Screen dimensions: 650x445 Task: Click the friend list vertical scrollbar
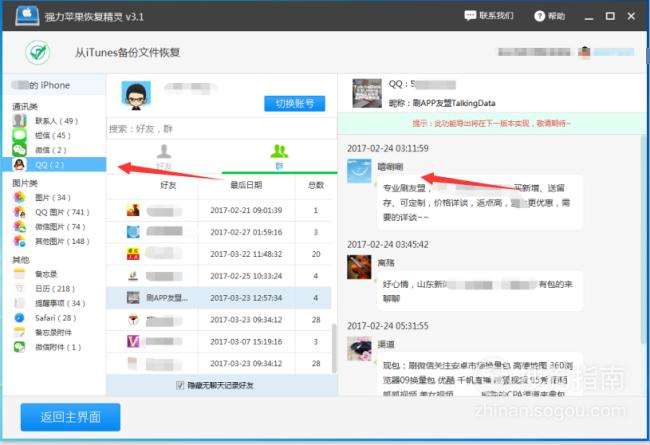pyautogui.click(x=334, y=348)
